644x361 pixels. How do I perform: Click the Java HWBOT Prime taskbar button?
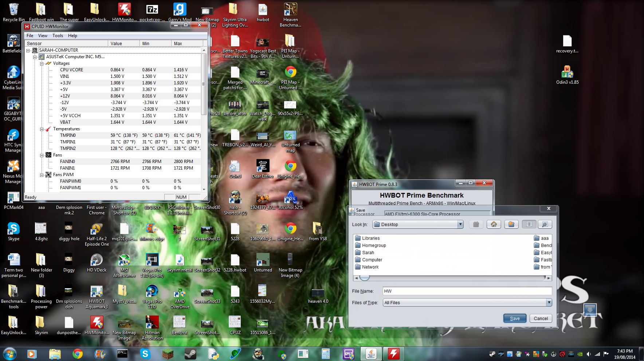point(371,354)
